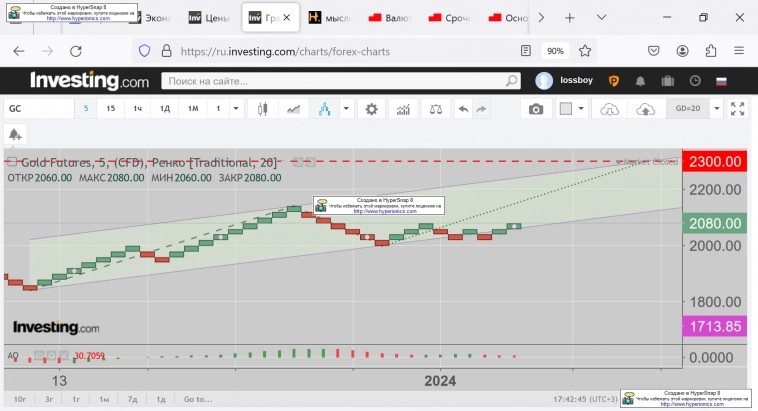The height and width of the screenshot is (411, 758).
Task: Redo the chart action
Action: click(481, 109)
